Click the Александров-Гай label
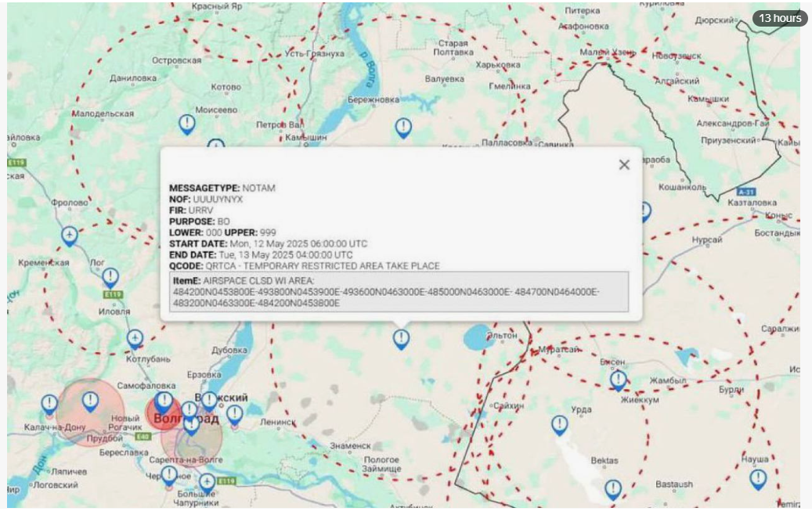 point(733,123)
